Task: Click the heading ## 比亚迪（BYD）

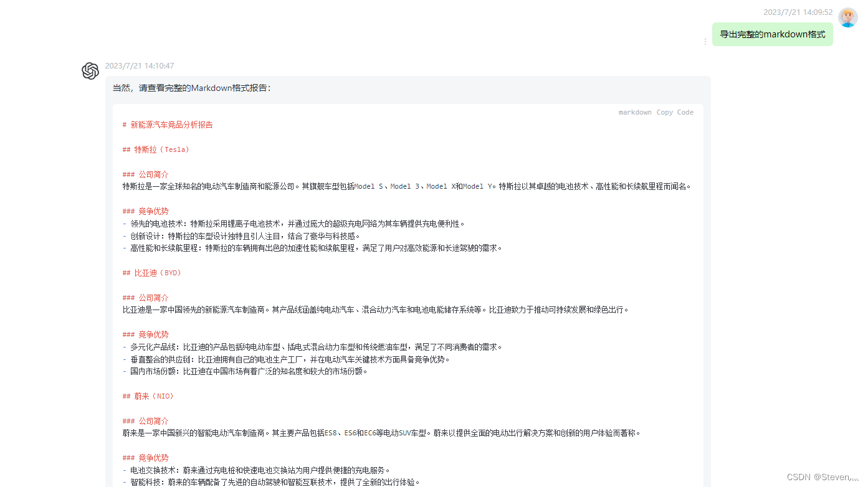Action: pos(152,273)
